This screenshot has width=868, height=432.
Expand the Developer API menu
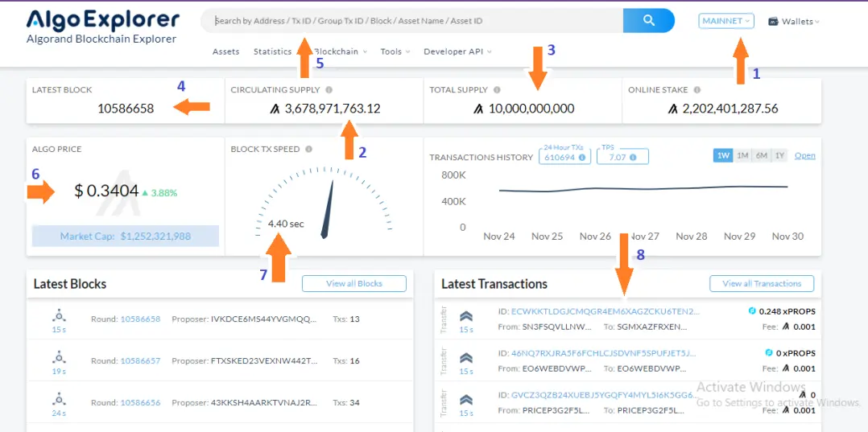tap(458, 51)
